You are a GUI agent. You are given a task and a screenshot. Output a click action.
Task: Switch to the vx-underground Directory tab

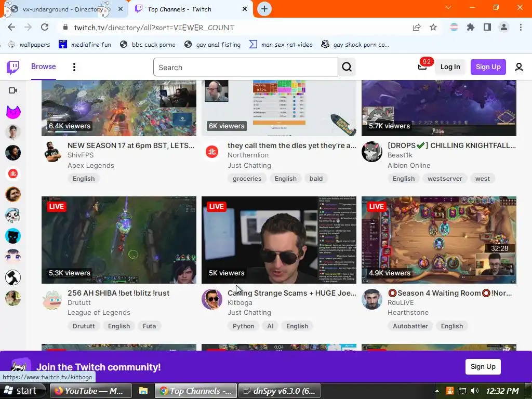(x=63, y=9)
